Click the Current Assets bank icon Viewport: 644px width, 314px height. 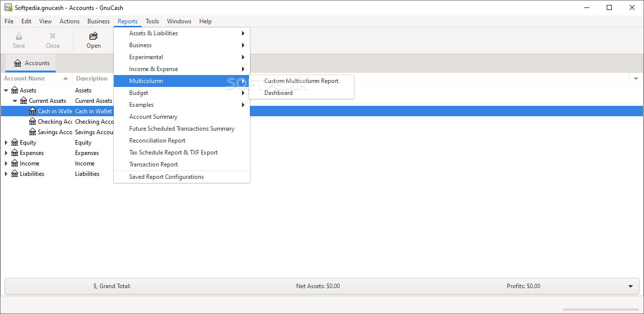click(x=24, y=101)
